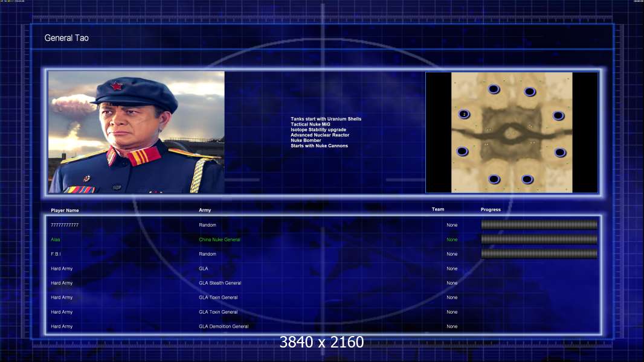Click the green team "None" for Alaa
This screenshot has width=644, height=362.
pyautogui.click(x=452, y=240)
